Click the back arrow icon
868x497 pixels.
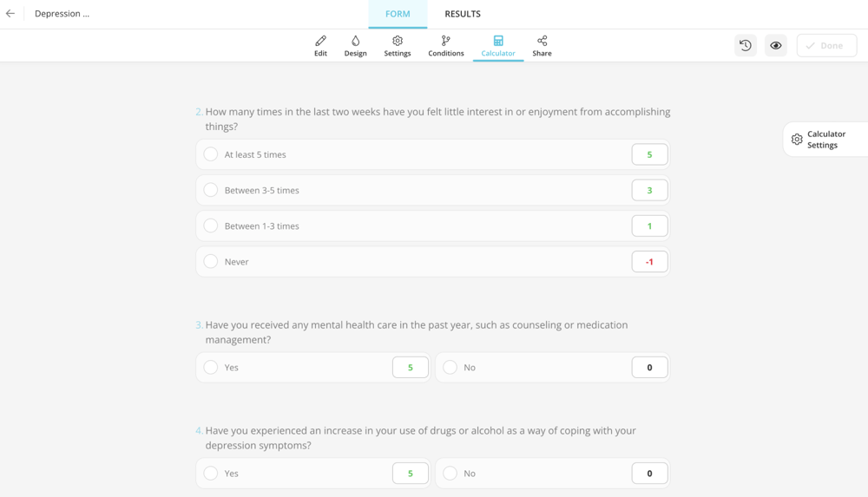[x=10, y=14]
